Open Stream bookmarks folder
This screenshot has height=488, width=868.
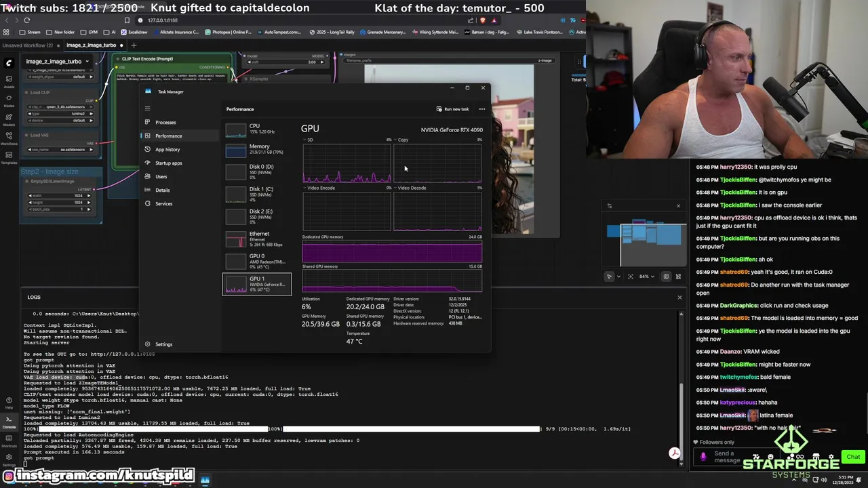(x=30, y=32)
